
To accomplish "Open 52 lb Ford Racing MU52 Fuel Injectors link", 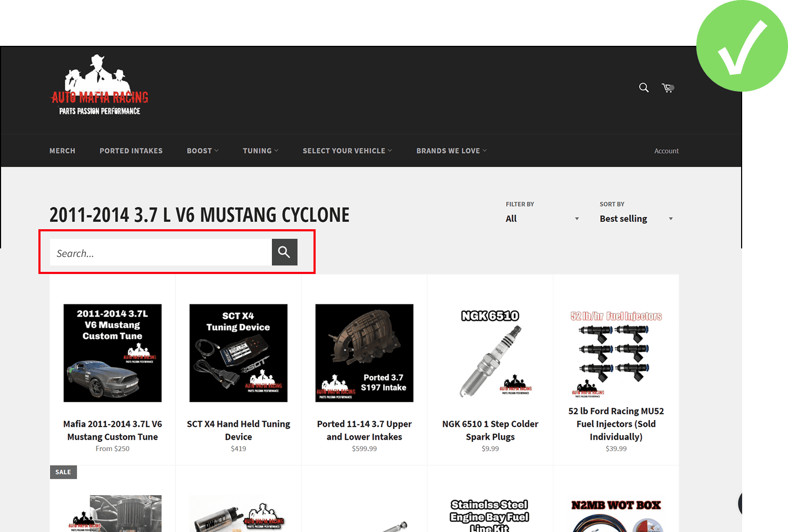I will tap(616, 424).
